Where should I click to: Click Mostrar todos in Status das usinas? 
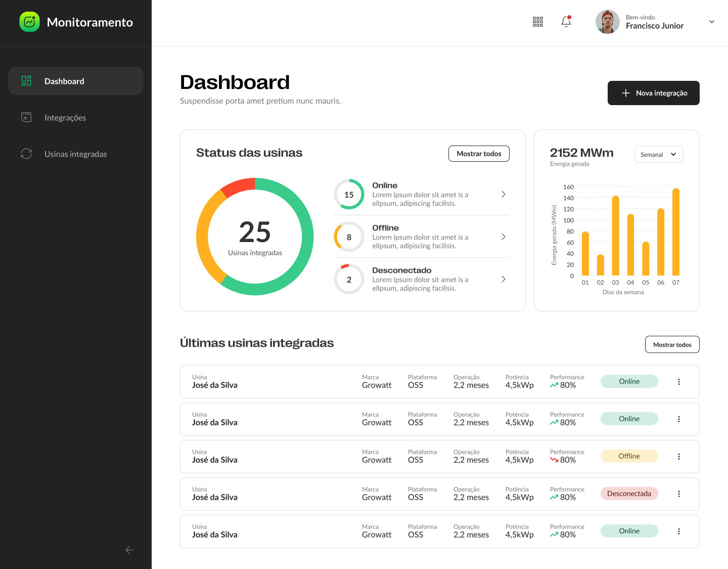point(479,154)
